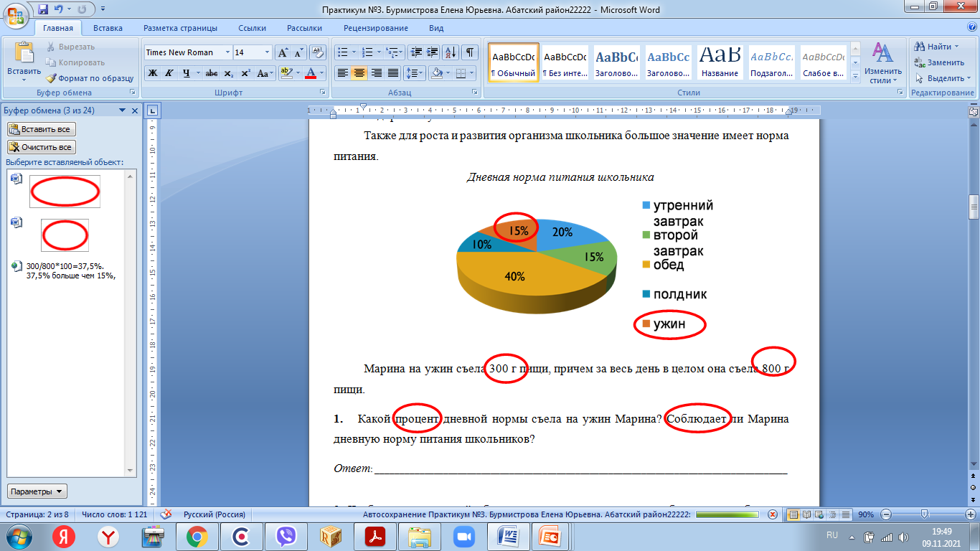Apply the red font color swatch
Screen dimensions: 980x551
pos(311,73)
